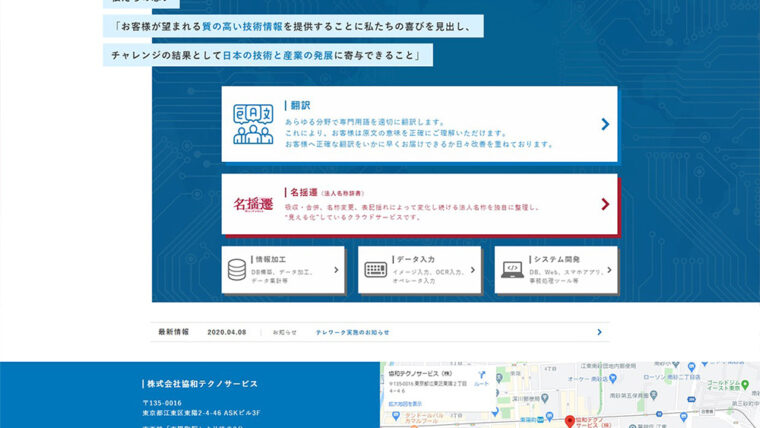The height and width of the screenshot is (428, 760).
Task: Click the chevron on the システム開発 card
Action: (x=607, y=270)
